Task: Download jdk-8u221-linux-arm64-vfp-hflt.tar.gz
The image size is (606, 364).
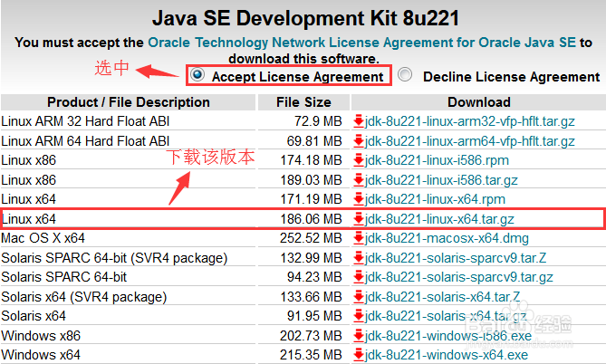Action: 469,141
